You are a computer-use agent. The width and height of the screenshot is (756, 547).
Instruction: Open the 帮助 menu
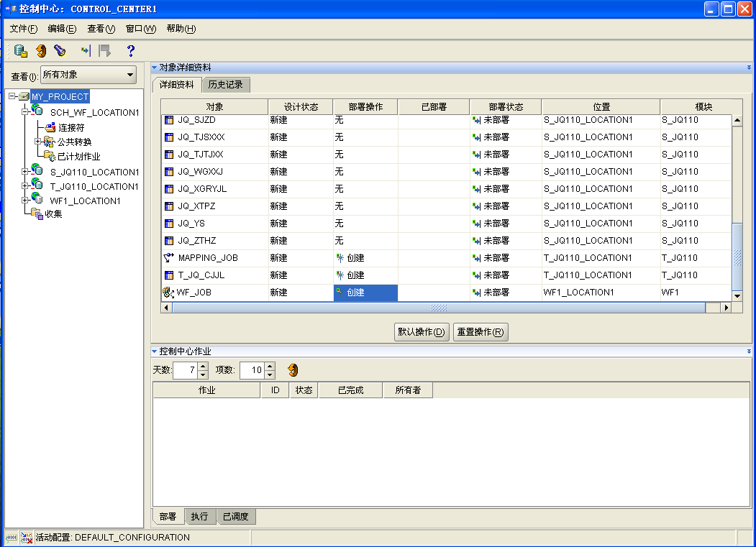pos(181,29)
